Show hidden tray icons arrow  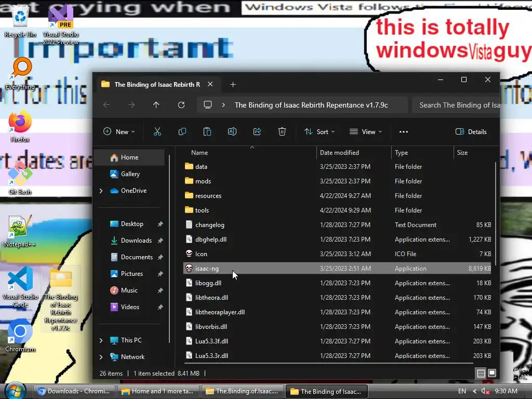[474, 391]
